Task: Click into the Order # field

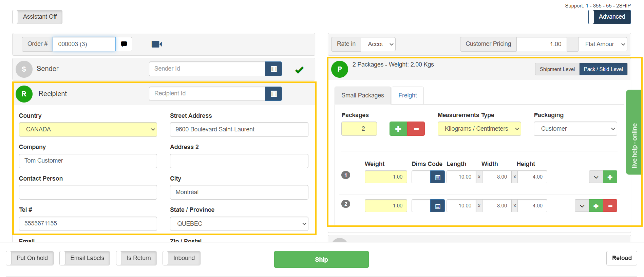Action: 84,44
